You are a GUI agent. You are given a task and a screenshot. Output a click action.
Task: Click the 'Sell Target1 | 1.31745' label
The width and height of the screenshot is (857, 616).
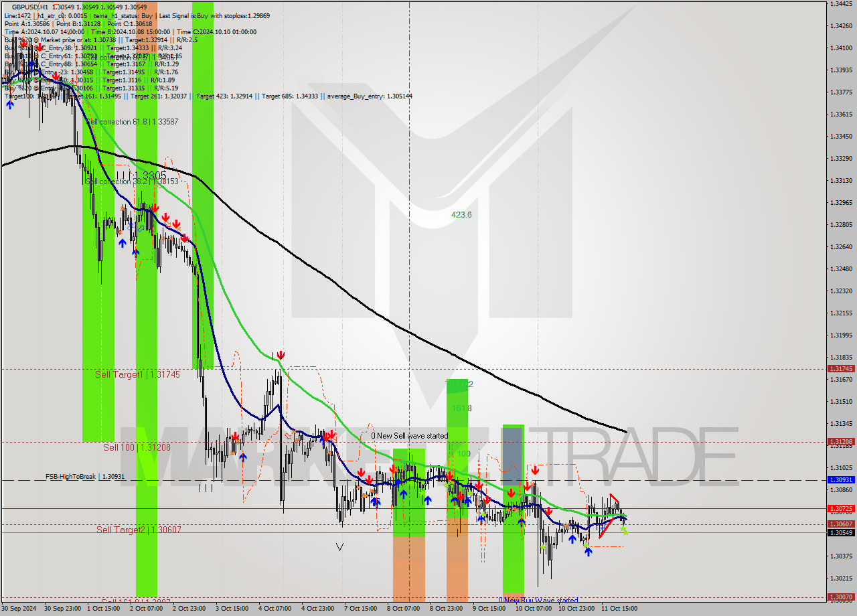tap(137, 374)
